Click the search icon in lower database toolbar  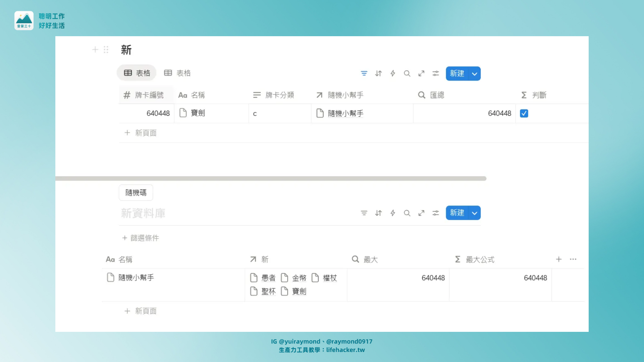[407, 213]
